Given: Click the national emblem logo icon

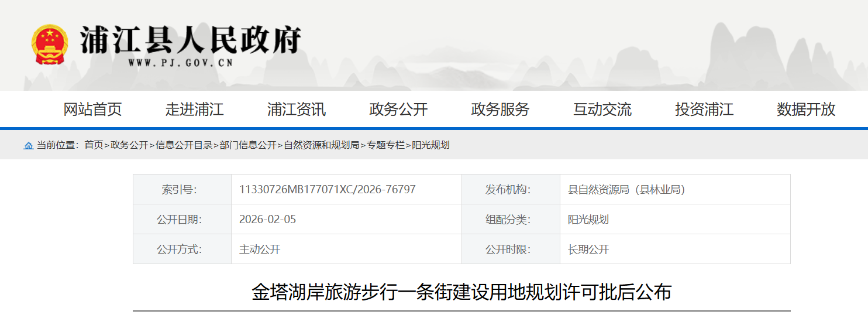Looking at the screenshot, I should click(x=49, y=45).
